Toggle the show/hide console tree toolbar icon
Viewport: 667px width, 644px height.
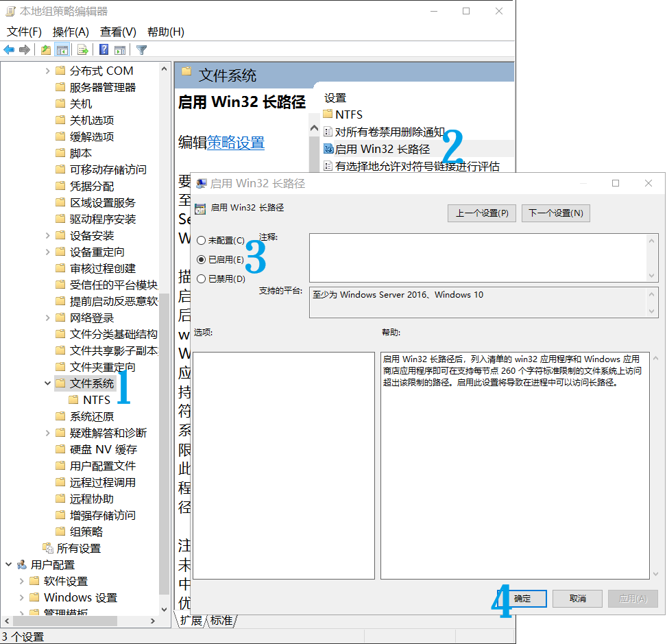point(62,50)
